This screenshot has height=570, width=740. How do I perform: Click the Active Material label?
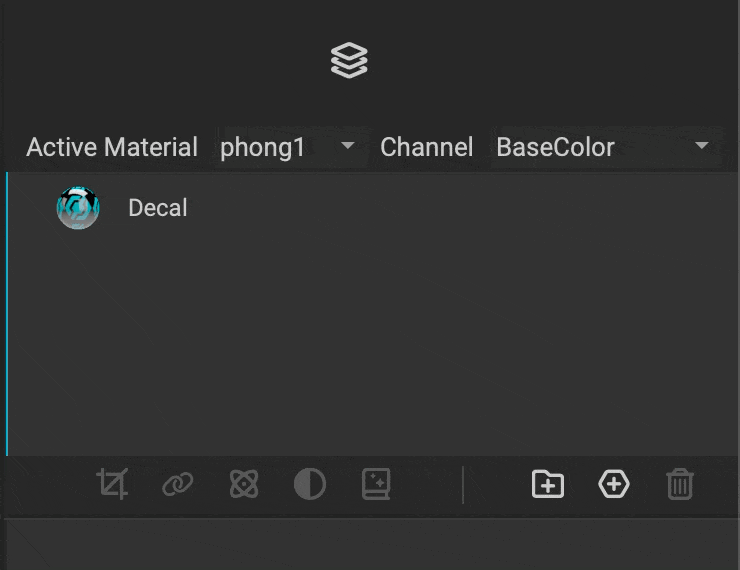pos(112,147)
